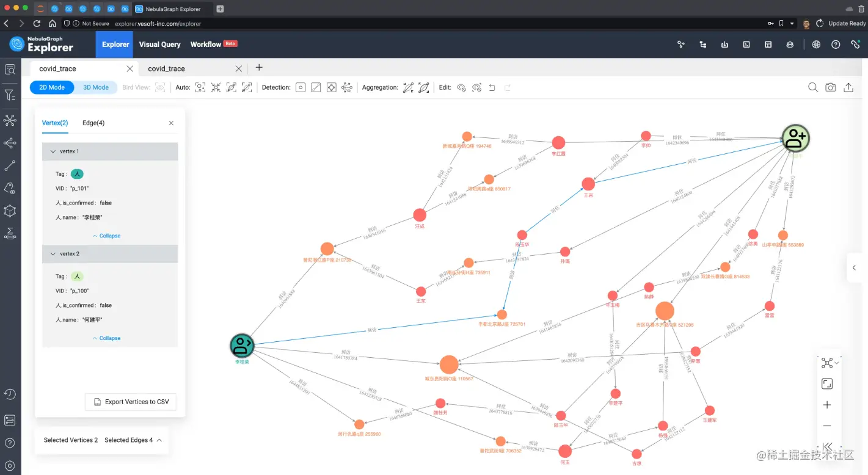Collapse the bottom-right canvas toolbar arrows
Screen dimensions: 868x475
coord(827,446)
